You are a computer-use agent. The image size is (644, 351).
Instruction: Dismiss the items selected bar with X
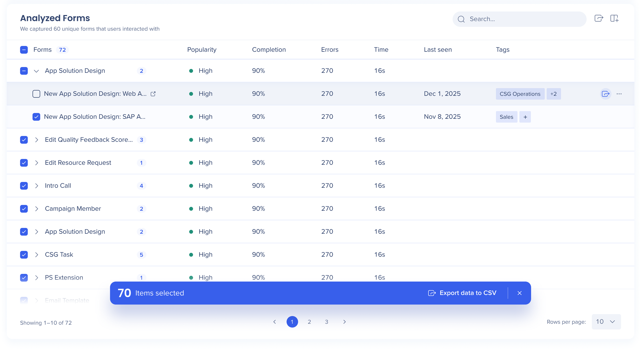519,293
